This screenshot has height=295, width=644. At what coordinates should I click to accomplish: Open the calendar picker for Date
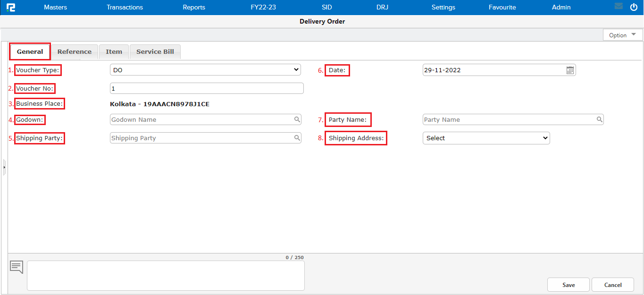pos(570,70)
